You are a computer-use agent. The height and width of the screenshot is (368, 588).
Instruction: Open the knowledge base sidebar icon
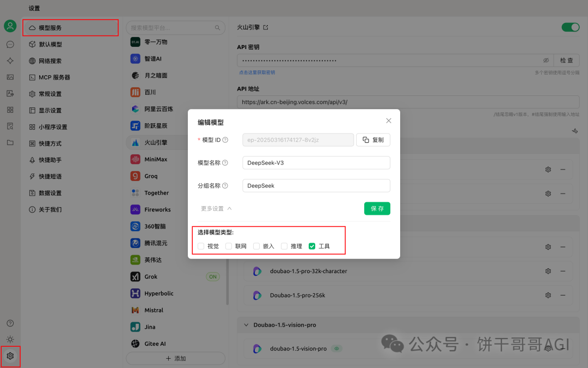(10, 126)
